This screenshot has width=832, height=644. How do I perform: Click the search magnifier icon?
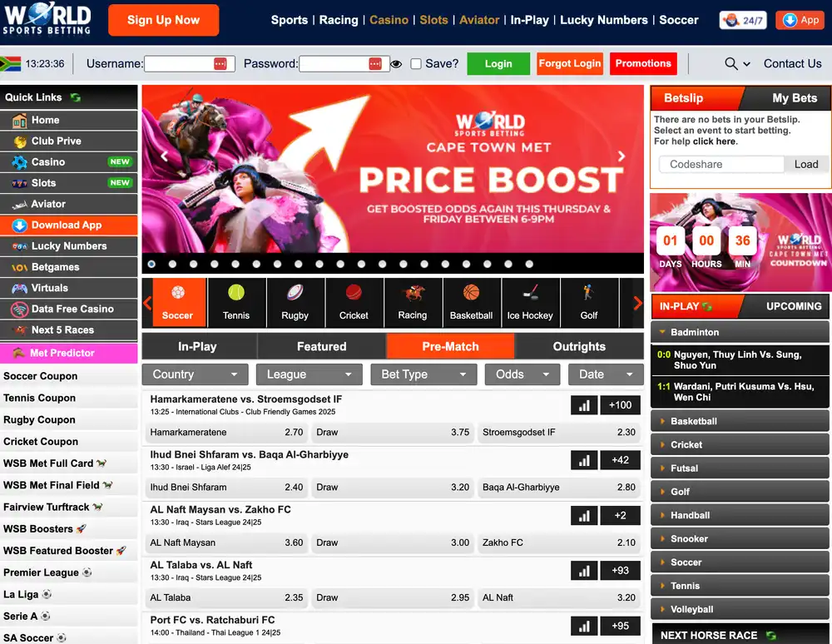pos(730,64)
